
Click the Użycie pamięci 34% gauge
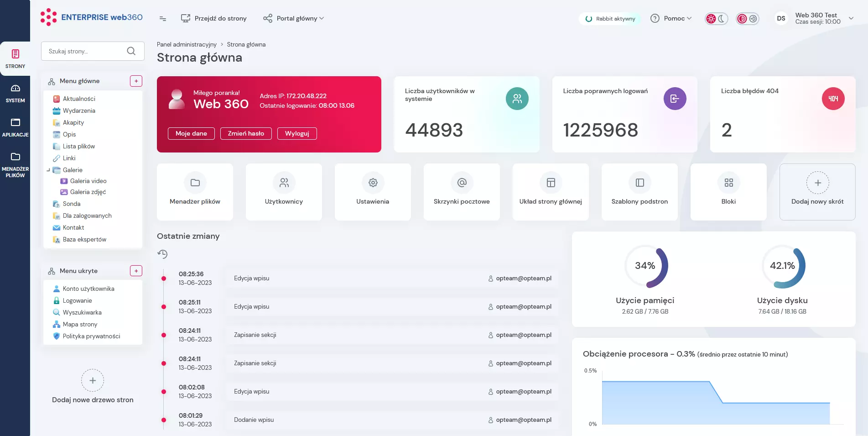[x=645, y=266]
